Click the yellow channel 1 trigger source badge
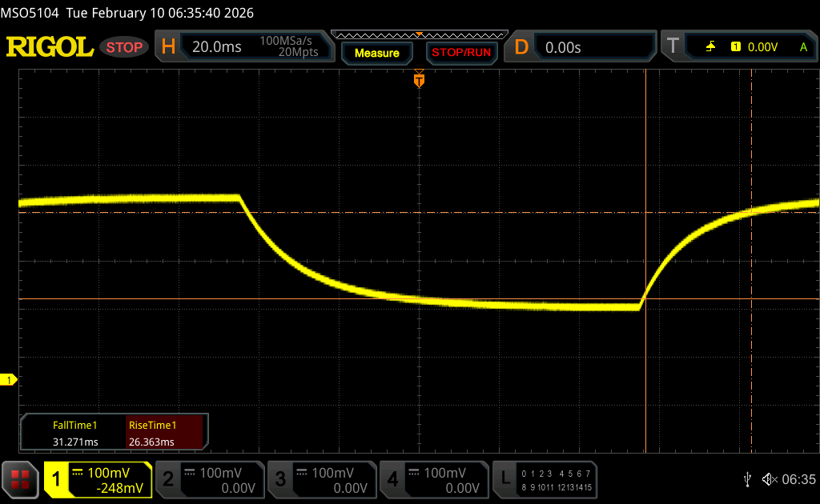The height and width of the screenshot is (504, 820). [735, 47]
